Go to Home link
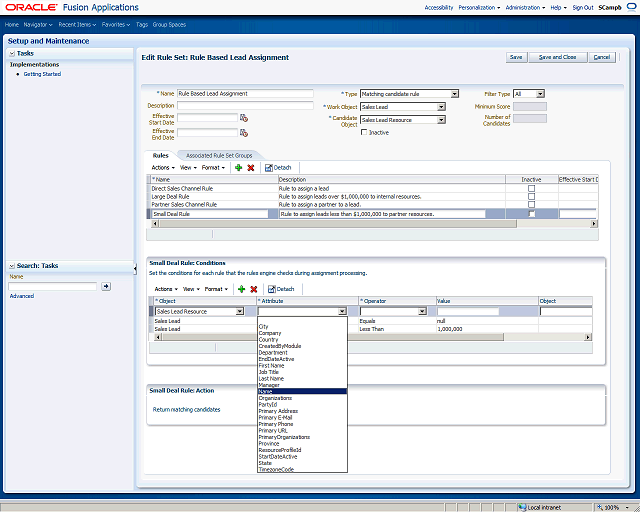Image resolution: width=640 pixels, height=512 pixels. [x=12, y=24]
